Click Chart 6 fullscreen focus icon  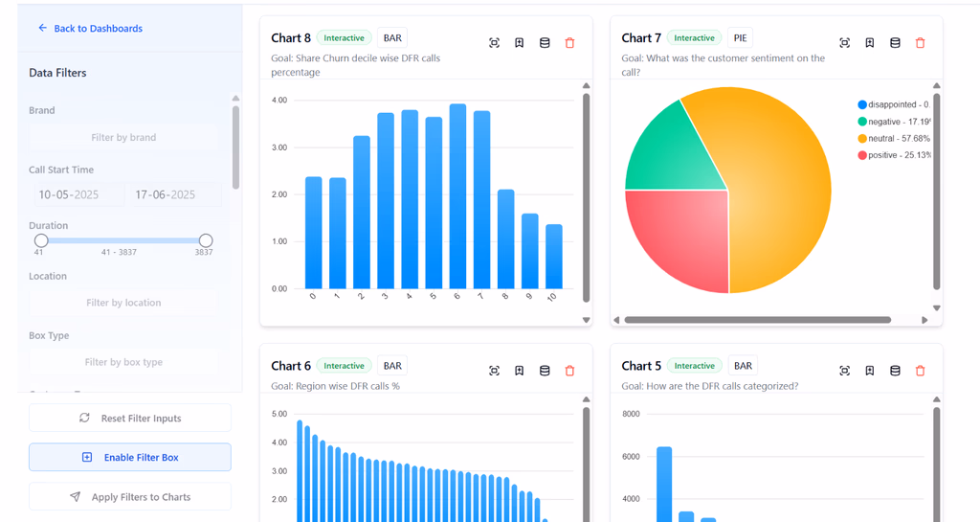[x=494, y=371]
